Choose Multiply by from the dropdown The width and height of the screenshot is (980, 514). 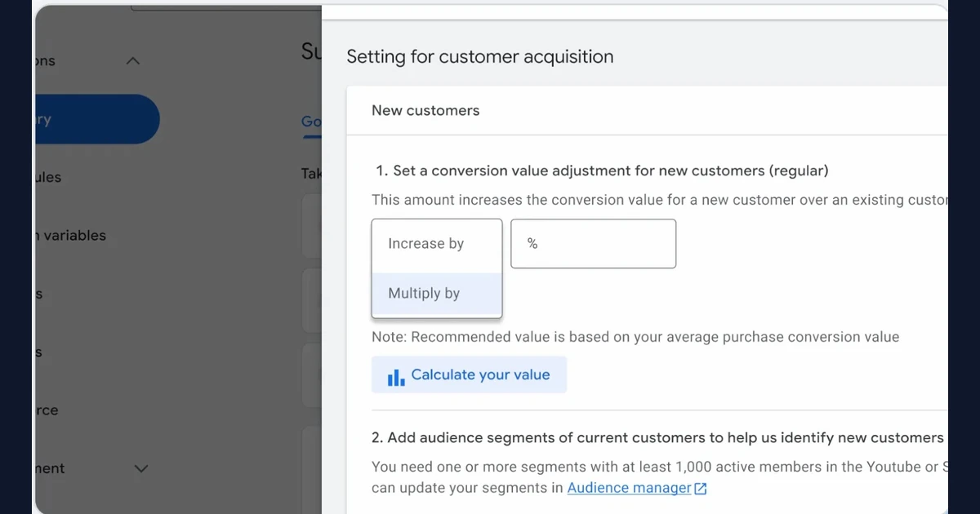click(x=436, y=294)
